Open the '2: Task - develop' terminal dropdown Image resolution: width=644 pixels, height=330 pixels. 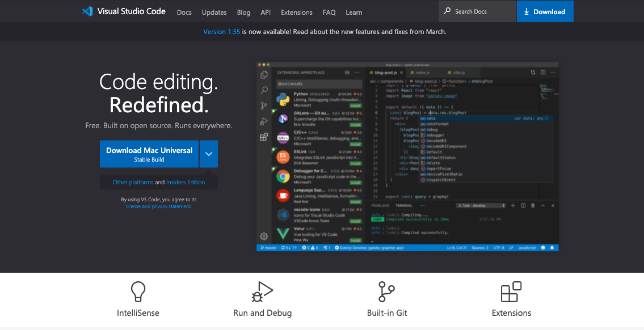tap(481, 206)
